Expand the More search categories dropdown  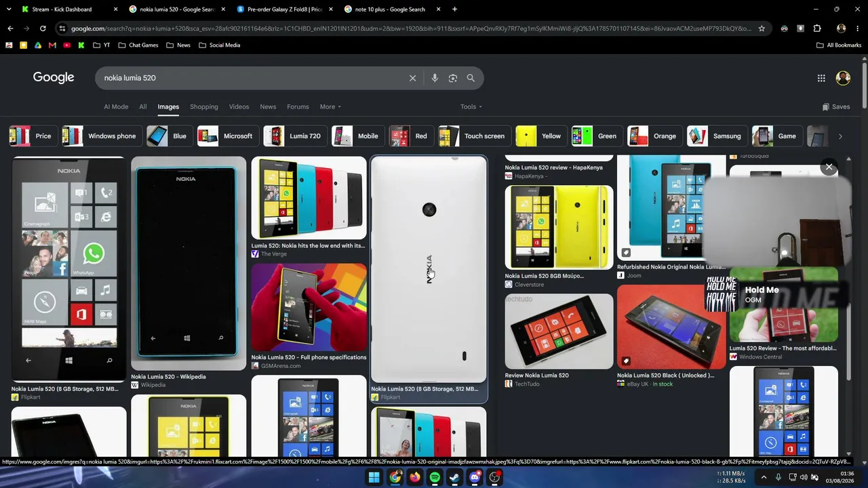click(330, 106)
